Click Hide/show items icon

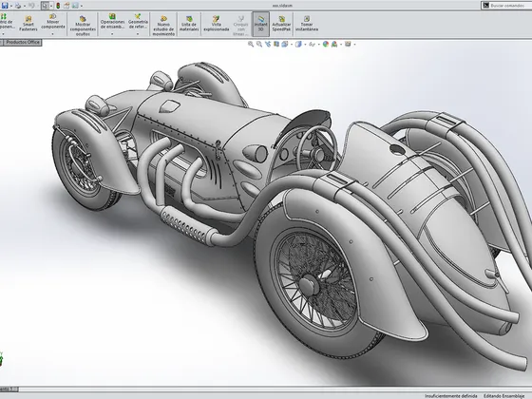[x=312, y=44]
